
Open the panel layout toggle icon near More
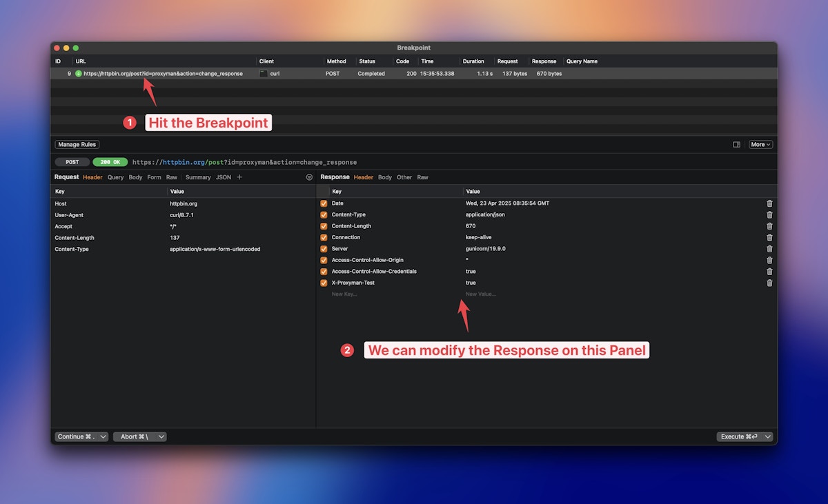coord(736,144)
